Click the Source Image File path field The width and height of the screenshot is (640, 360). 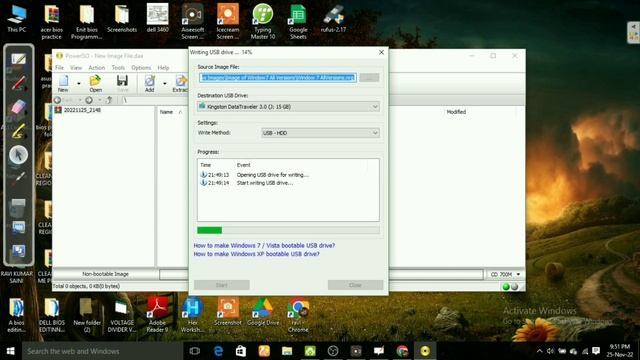click(278, 78)
